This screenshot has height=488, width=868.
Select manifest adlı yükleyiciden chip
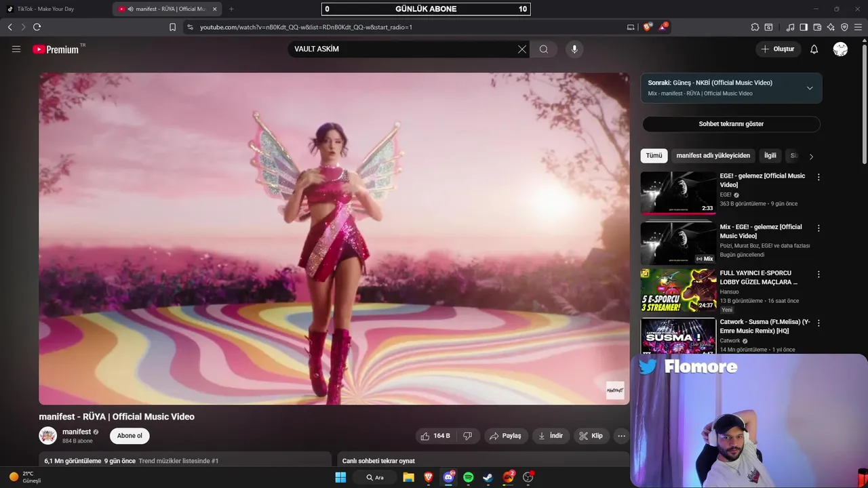tap(713, 156)
